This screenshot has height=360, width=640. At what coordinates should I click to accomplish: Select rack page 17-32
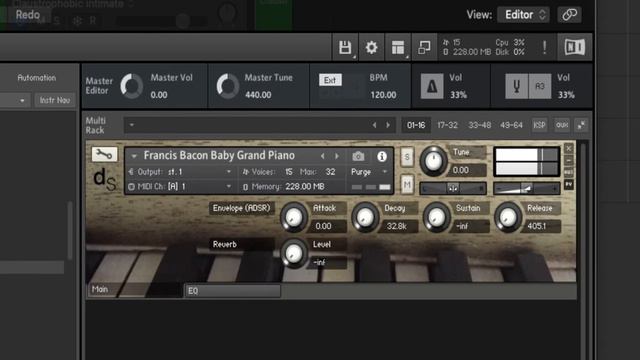pos(447,125)
